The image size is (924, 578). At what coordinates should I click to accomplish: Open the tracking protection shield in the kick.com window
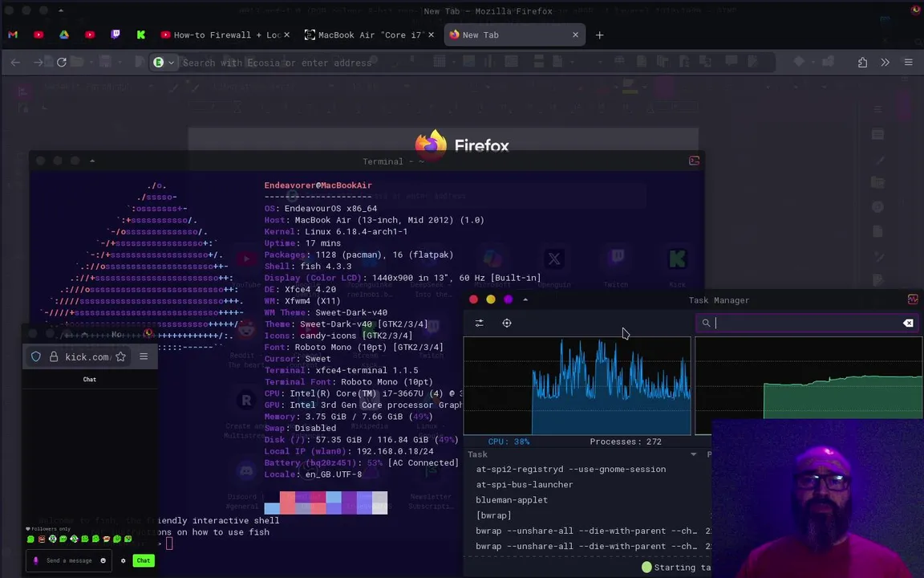(x=36, y=356)
